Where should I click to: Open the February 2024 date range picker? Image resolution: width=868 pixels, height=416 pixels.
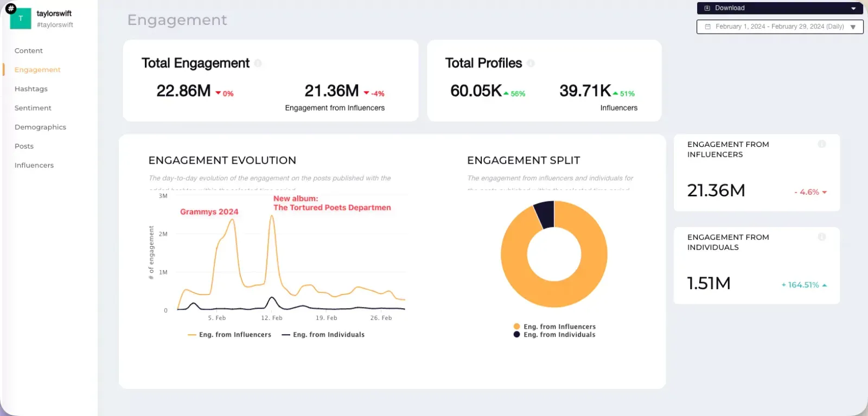(x=780, y=27)
